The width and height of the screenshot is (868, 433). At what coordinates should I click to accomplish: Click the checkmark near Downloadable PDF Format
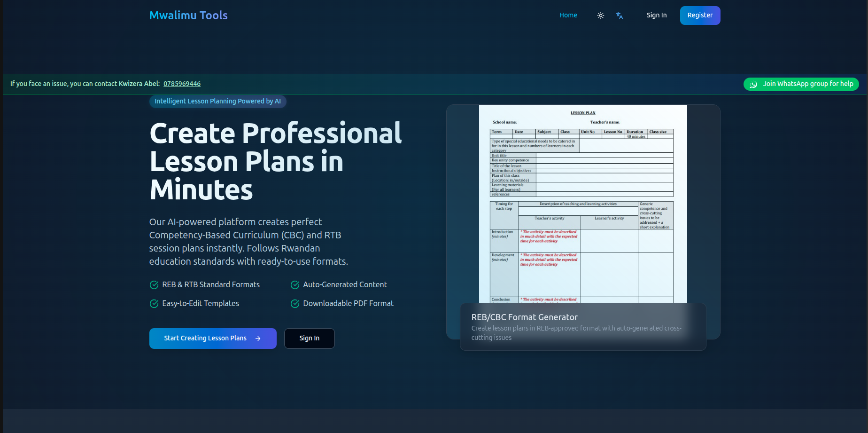click(x=295, y=304)
